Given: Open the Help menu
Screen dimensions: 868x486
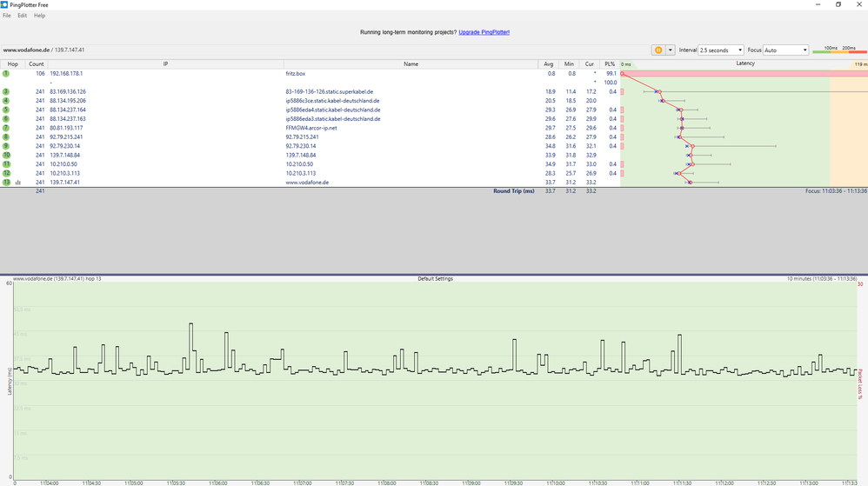Looking at the screenshot, I should (x=39, y=16).
